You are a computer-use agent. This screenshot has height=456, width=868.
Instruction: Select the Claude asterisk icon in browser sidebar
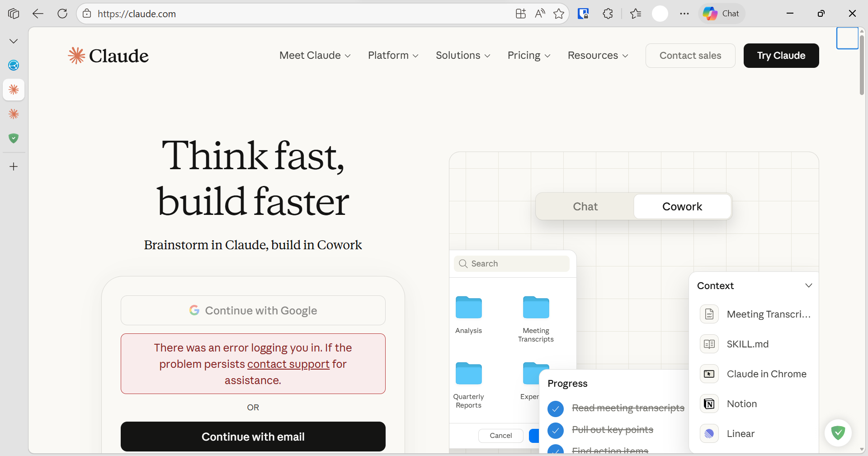pyautogui.click(x=14, y=90)
